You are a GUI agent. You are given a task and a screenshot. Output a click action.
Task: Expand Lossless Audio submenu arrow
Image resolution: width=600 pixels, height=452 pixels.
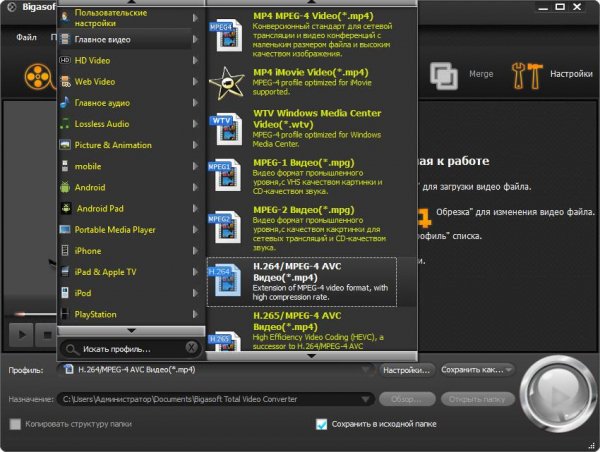pyautogui.click(x=195, y=124)
